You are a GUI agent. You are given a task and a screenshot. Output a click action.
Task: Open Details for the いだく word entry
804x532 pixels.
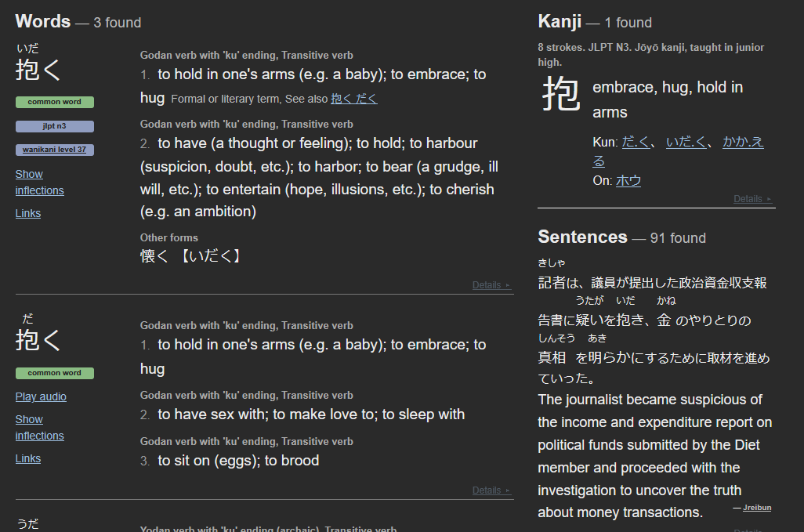click(491, 285)
